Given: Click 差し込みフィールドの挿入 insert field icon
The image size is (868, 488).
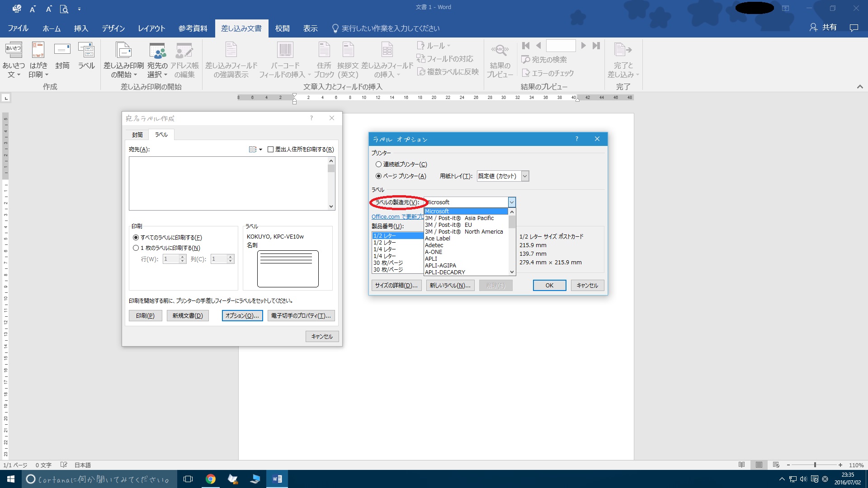Looking at the screenshot, I should tap(387, 60).
